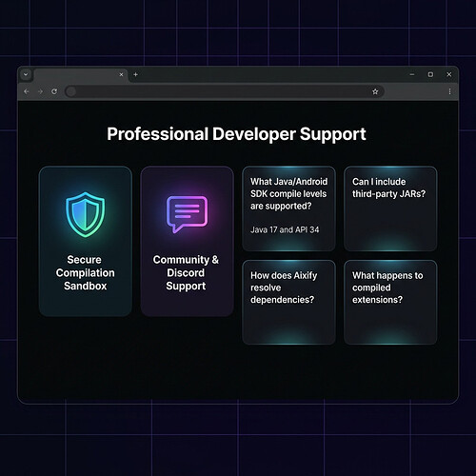The height and width of the screenshot is (476, 476).
Task: Expand the Aixify resolve dependencies question
Action: coord(288,302)
